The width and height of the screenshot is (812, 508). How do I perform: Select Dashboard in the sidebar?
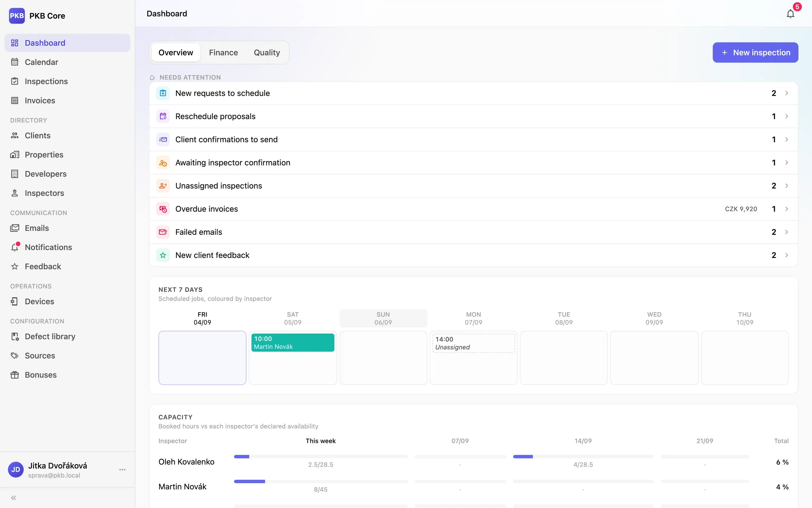click(x=67, y=43)
